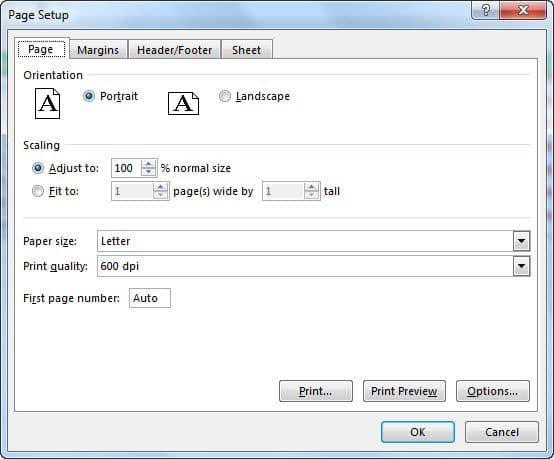Confirm with the OK button

click(x=418, y=432)
